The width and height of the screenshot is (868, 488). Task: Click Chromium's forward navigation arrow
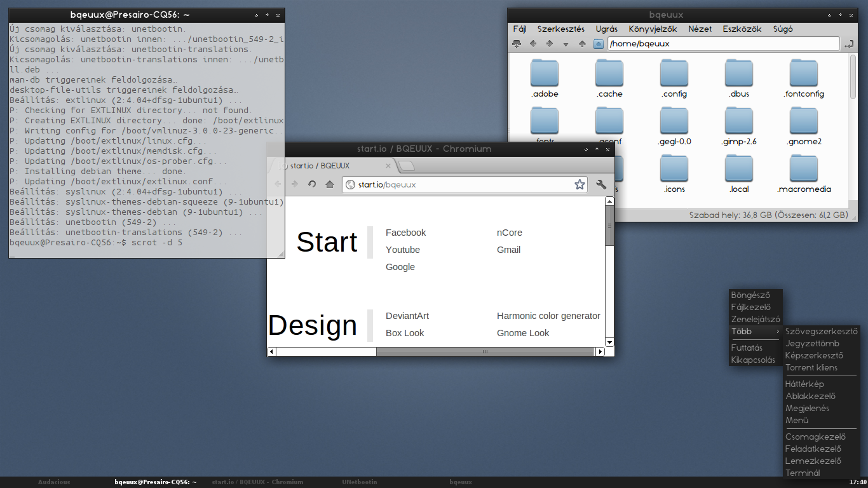coord(294,184)
